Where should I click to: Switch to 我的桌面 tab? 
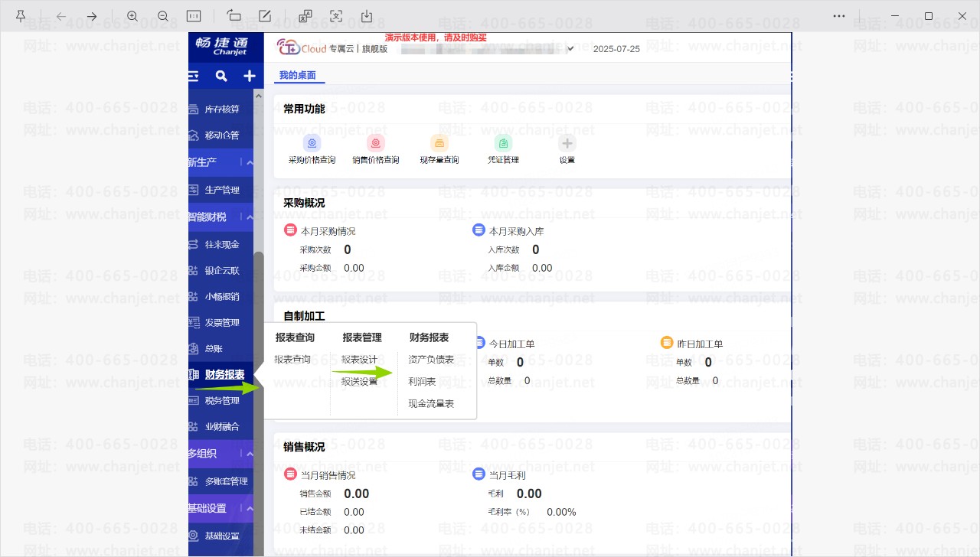(298, 75)
